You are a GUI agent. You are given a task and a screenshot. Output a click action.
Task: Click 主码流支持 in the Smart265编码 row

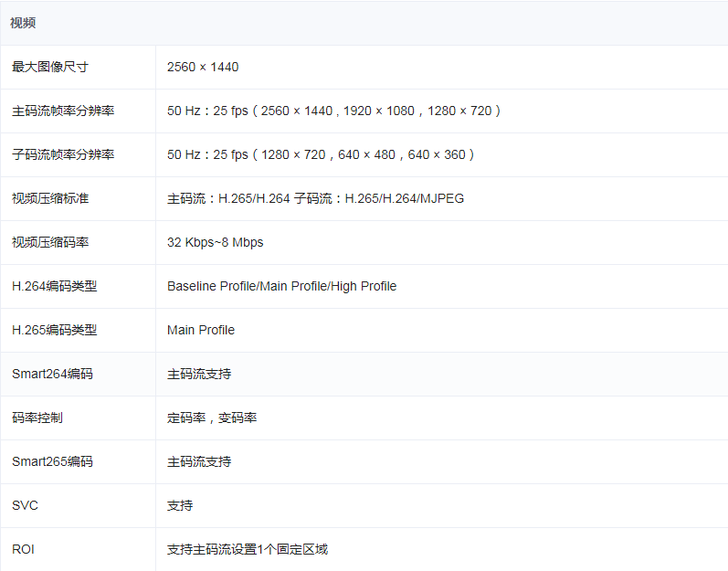tap(199, 461)
